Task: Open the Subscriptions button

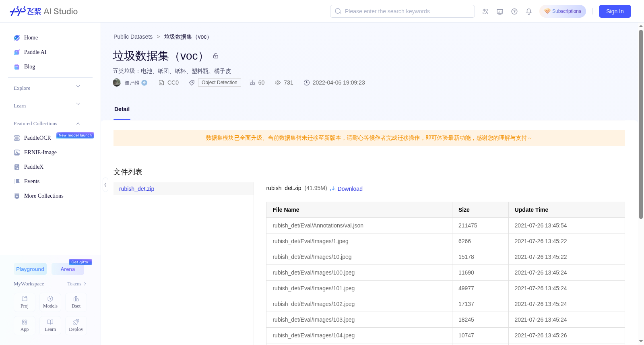Action: [x=563, y=11]
